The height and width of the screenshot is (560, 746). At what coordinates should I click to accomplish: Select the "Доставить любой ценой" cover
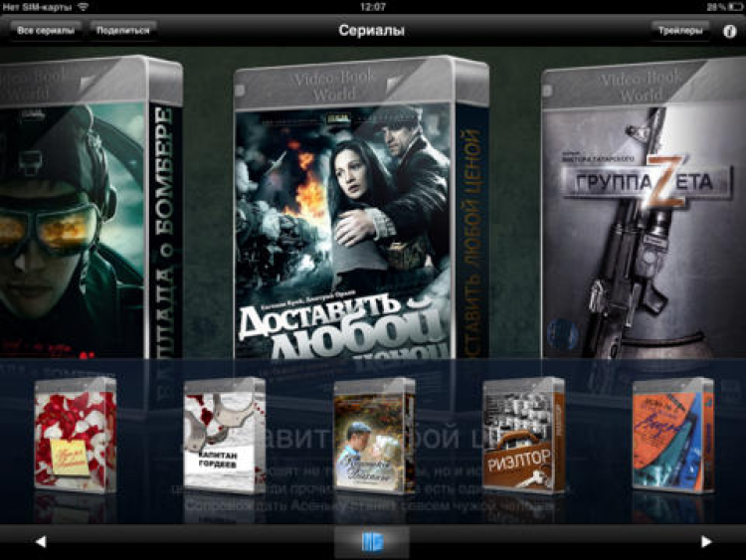click(362, 208)
